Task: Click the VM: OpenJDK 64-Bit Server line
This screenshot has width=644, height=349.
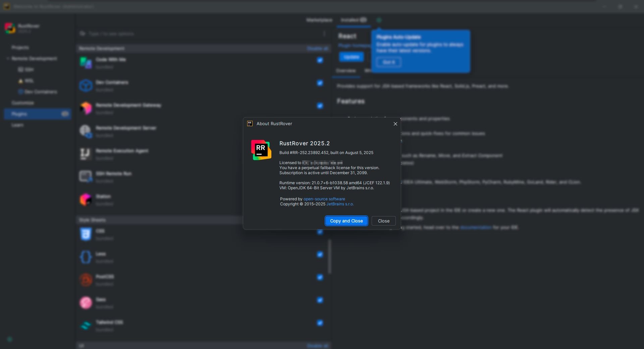Action: point(327,188)
